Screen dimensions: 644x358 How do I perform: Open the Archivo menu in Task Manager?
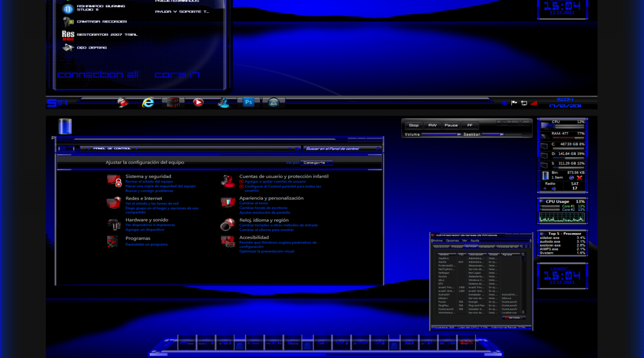tap(438, 241)
